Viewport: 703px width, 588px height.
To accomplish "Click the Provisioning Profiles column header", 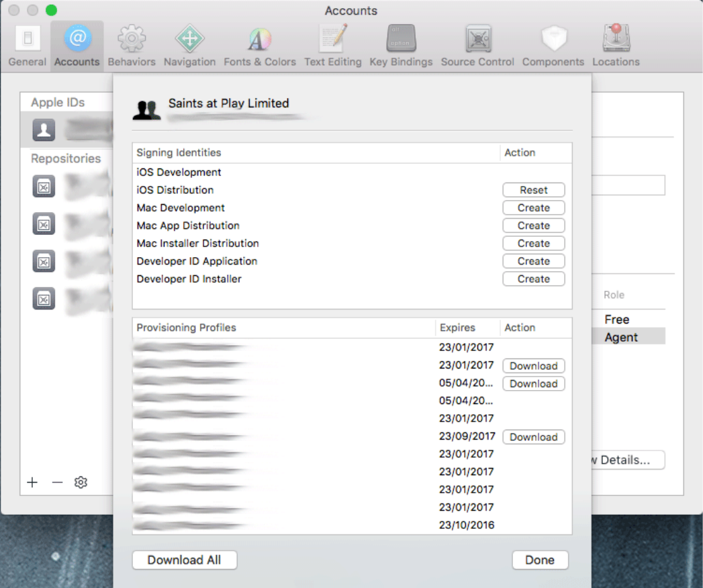I will pyautogui.click(x=284, y=328).
